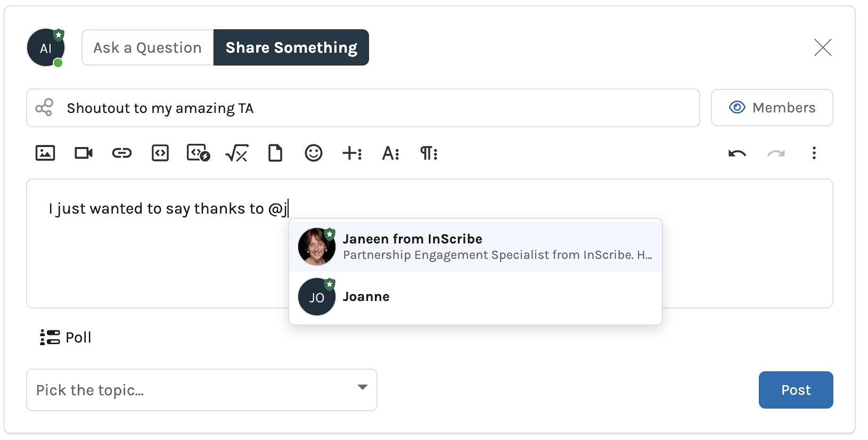868x440 pixels.
Task: Submit the post with the Post button
Action: [796, 390]
